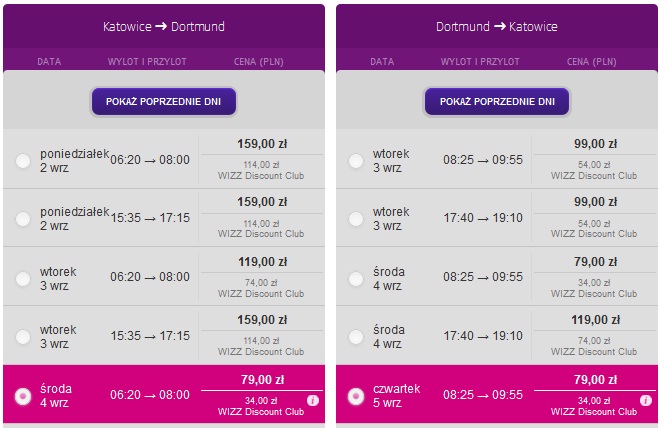Click info icon on Katowice–Dortmund 4 wrz fare
Image resolution: width=666 pixels, height=428 pixels.
point(313,400)
